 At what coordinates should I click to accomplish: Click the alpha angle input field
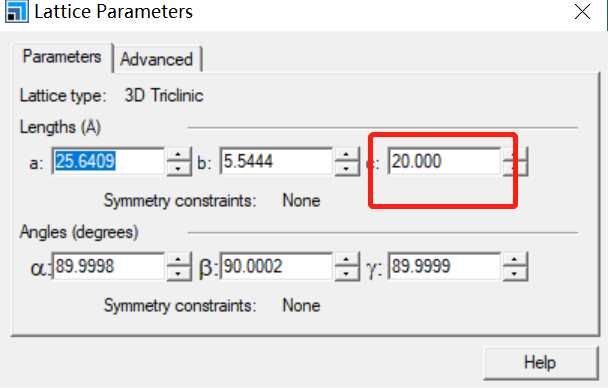[108, 266]
